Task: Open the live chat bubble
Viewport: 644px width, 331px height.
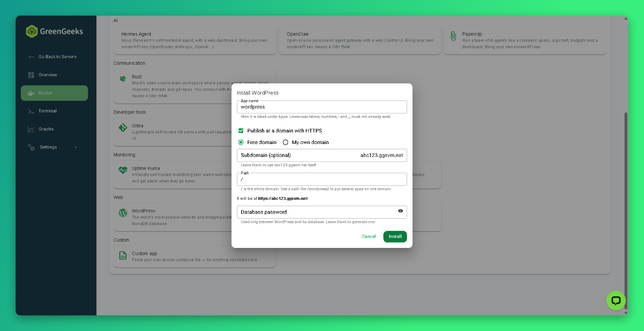Action: [616, 301]
